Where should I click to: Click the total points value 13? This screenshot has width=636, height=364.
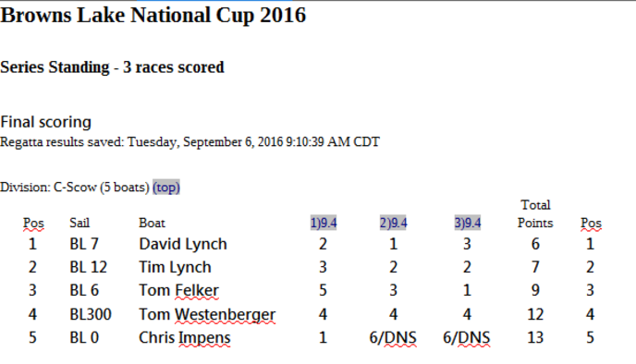click(535, 337)
